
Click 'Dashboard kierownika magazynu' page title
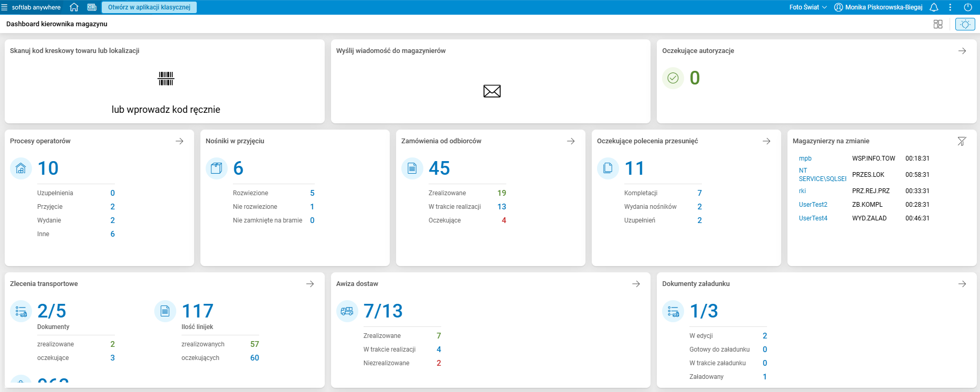57,24
